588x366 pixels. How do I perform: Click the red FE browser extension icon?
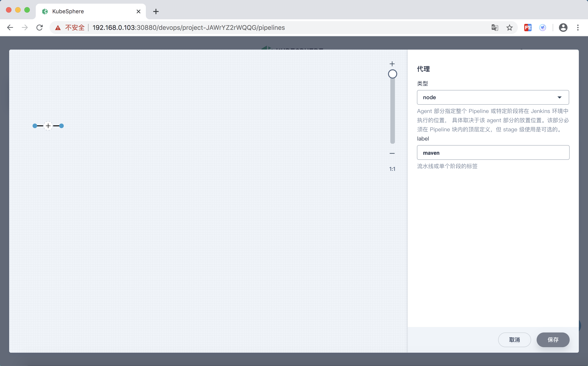[x=527, y=28]
